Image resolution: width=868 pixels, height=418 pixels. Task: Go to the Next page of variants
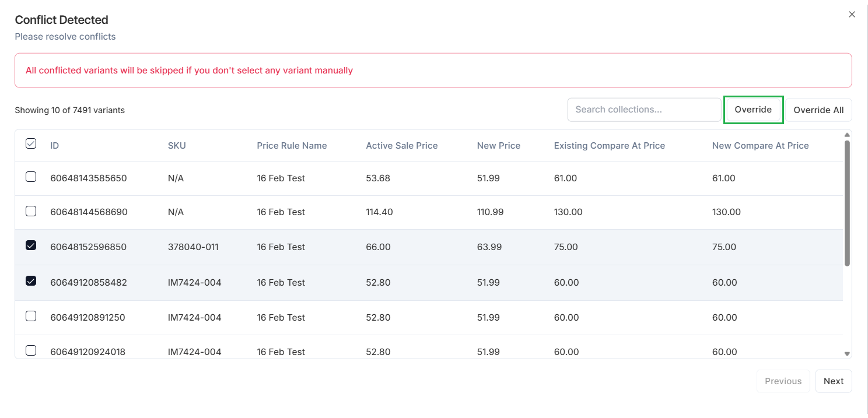[834, 381]
